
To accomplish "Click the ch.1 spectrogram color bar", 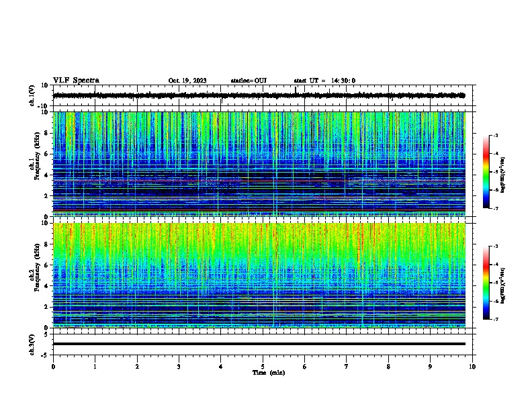I will tap(486, 172).
